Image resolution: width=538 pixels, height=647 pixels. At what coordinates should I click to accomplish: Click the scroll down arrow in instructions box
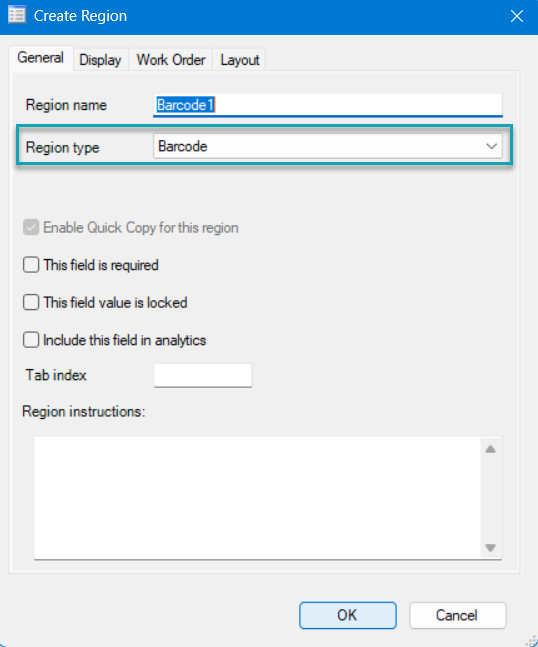490,548
